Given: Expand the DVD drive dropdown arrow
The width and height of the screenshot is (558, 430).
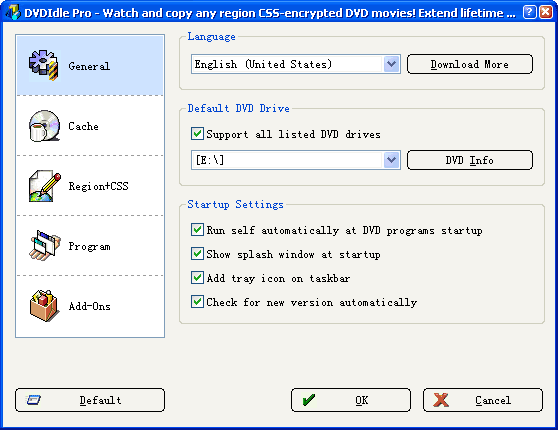Looking at the screenshot, I should pos(391,160).
